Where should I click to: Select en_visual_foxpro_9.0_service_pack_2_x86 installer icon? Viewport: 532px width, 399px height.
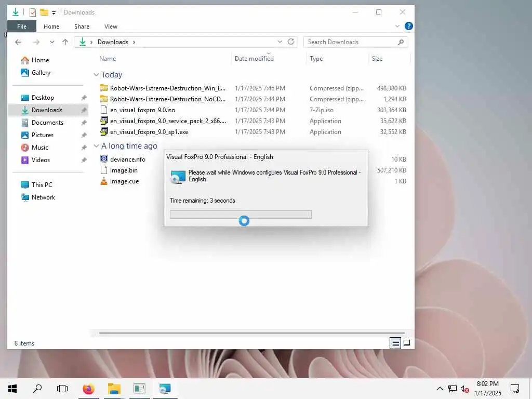(x=104, y=121)
